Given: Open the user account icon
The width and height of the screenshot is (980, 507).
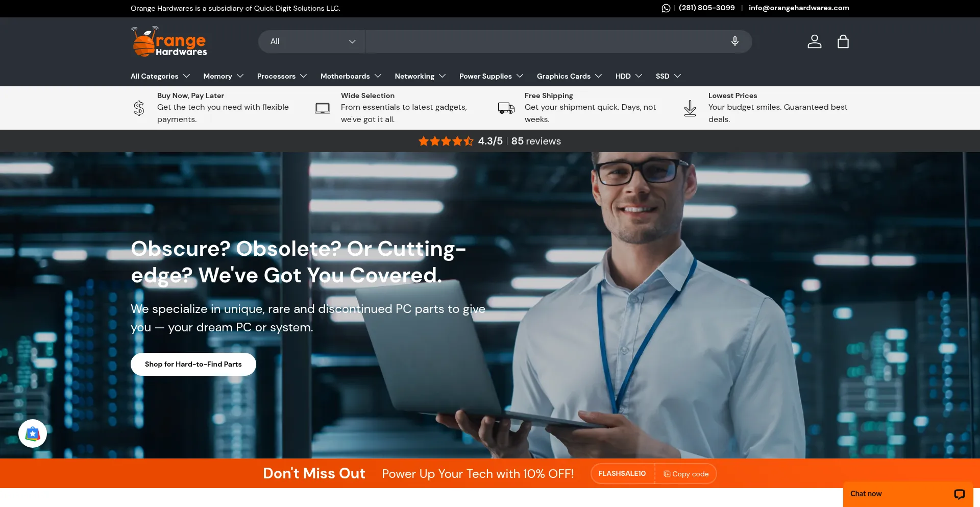Looking at the screenshot, I should (814, 41).
